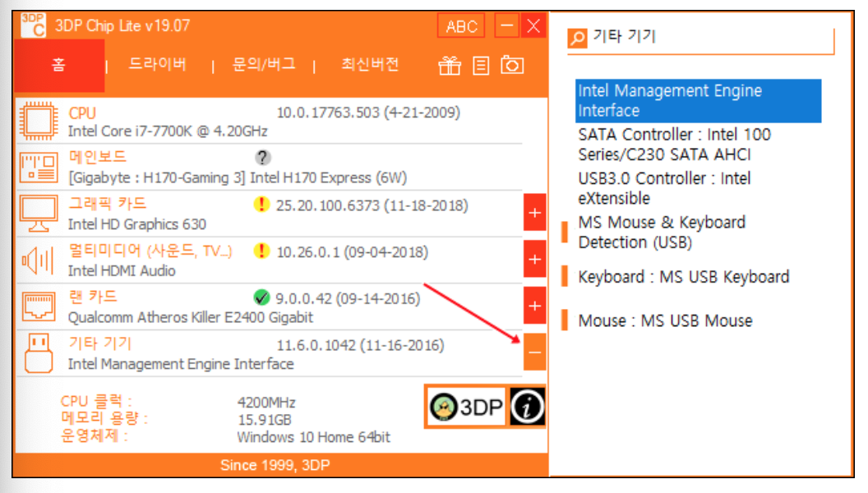Click the 4200MHz CPU clock value
Image resolution: width=868 pixels, height=493 pixels.
[x=266, y=403]
